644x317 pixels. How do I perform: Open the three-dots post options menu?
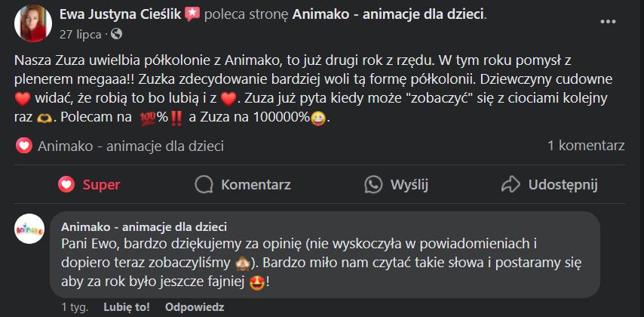608,21
